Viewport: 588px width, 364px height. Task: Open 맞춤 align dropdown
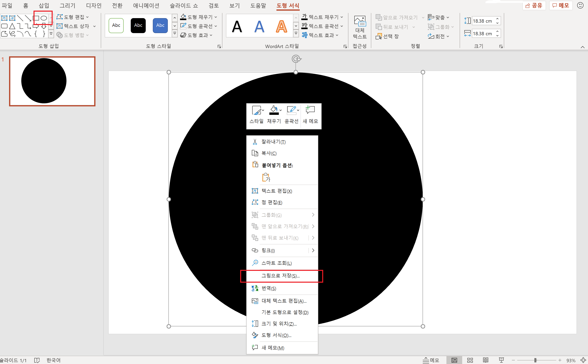tap(439, 17)
